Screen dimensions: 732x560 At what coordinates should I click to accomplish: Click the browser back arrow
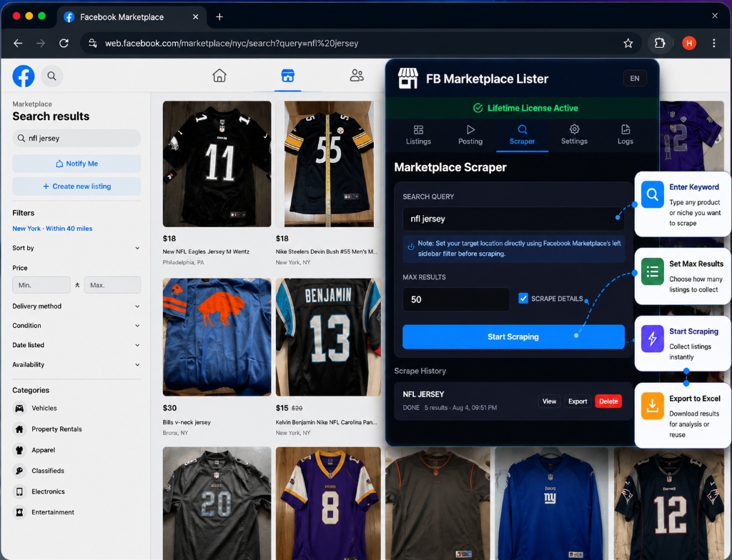coord(18,44)
